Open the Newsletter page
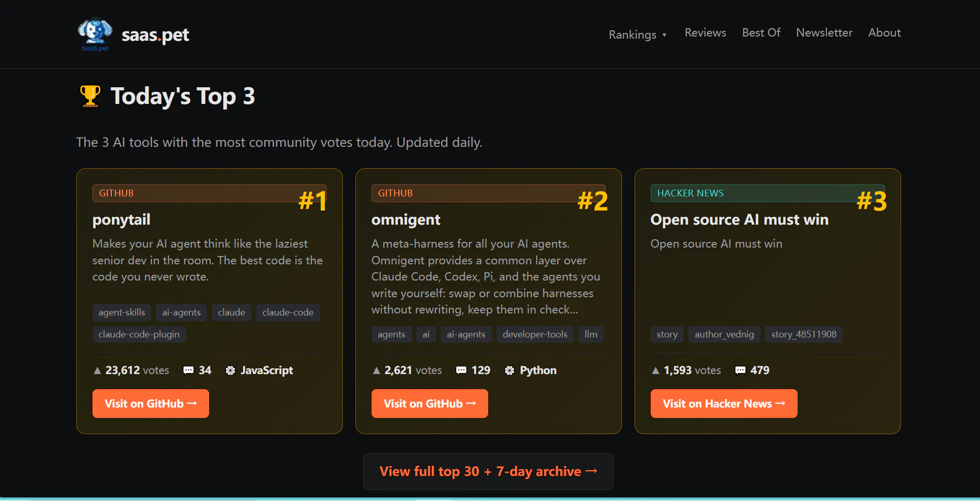This screenshot has width=980, height=501. [824, 33]
